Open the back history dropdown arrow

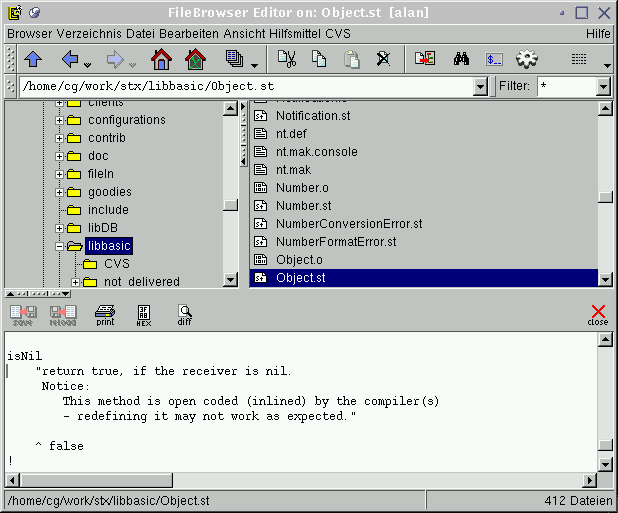(87, 65)
